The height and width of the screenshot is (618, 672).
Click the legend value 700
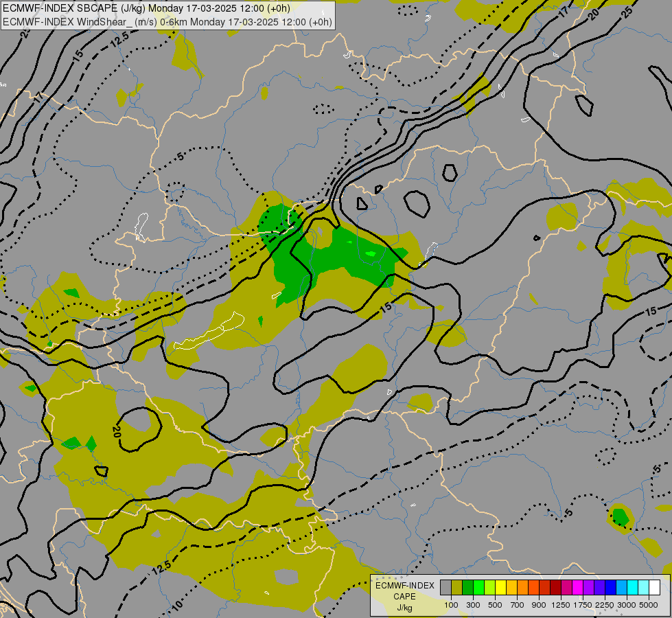tap(518, 605)
